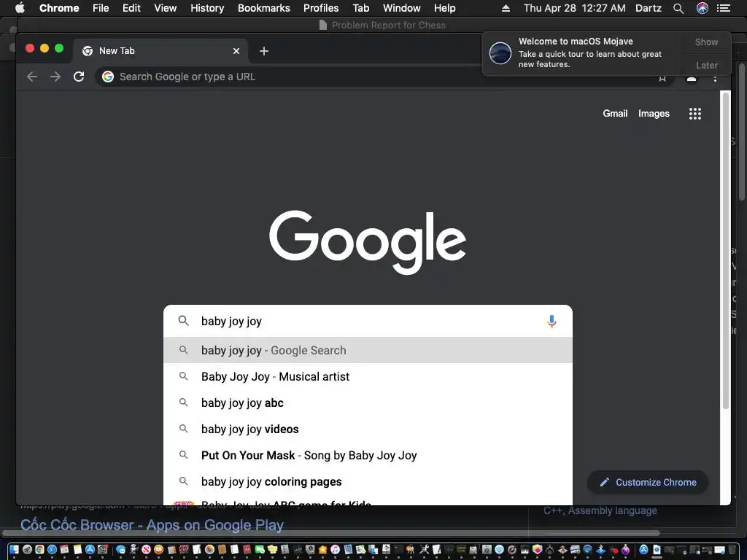747x560 pixels.
Task: Click the date and time in menu bar
Action: [x=575, y=8]
